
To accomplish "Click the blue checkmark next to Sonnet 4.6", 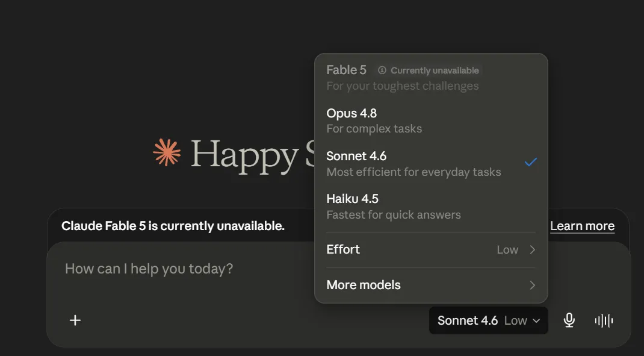I will point(531,162).
